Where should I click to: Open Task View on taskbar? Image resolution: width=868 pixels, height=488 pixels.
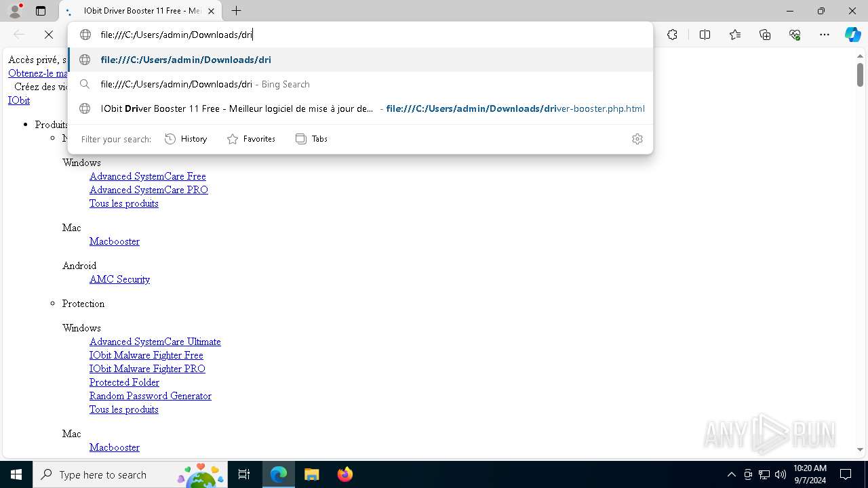coord(244,474)
